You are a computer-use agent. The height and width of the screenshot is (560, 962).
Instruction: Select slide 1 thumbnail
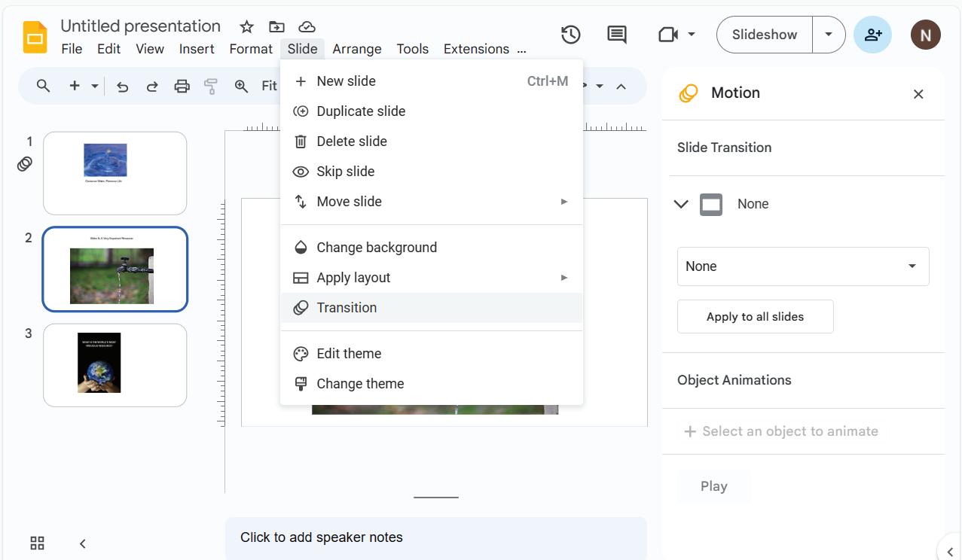(115, 173)
